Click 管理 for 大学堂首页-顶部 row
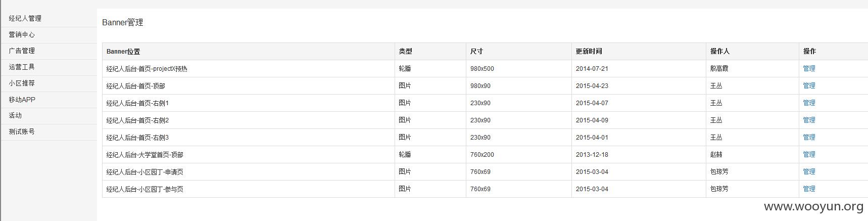 pos(809,154)
